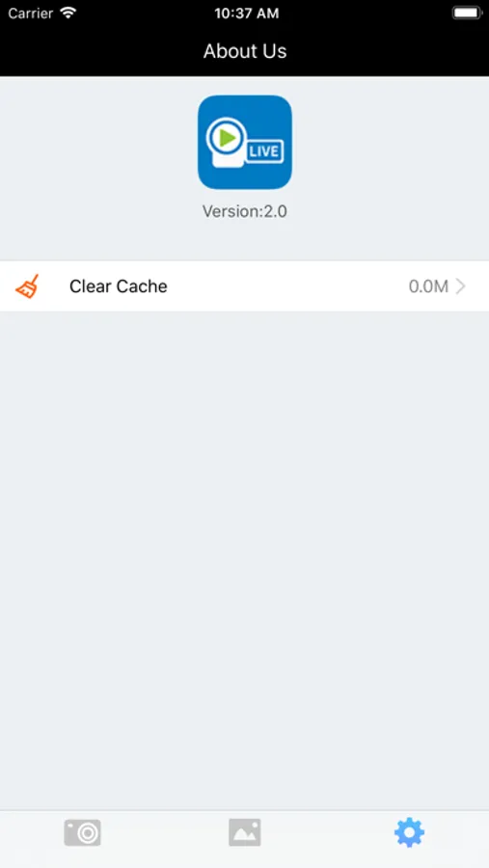The height and width of the screenshot is (868, 489).
Task: Tap the orange broom icon
Action: (27, 286)
